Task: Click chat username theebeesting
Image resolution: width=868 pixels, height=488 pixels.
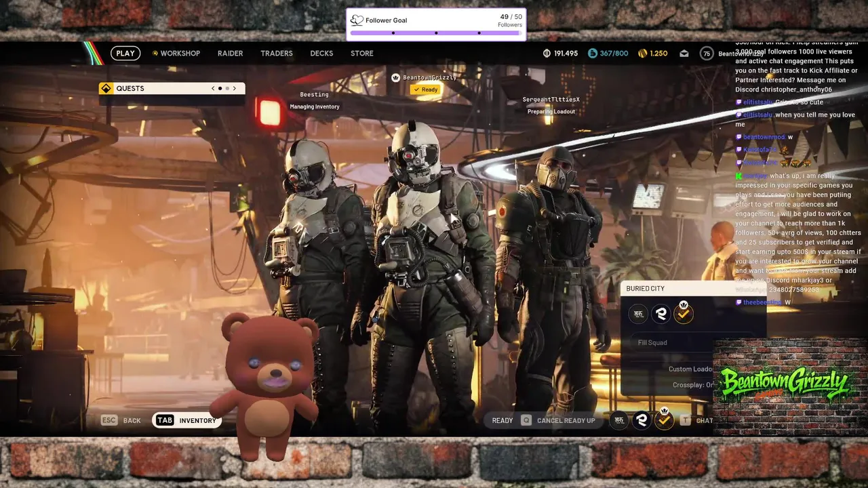Action: [x=762, y=302]
